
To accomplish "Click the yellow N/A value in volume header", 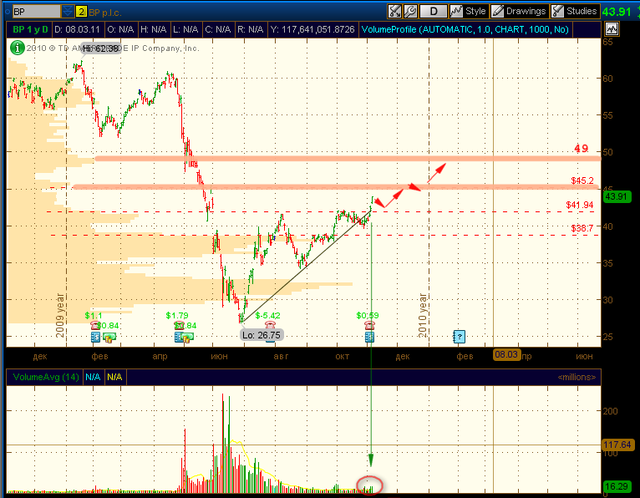I will tap(114, 377).
